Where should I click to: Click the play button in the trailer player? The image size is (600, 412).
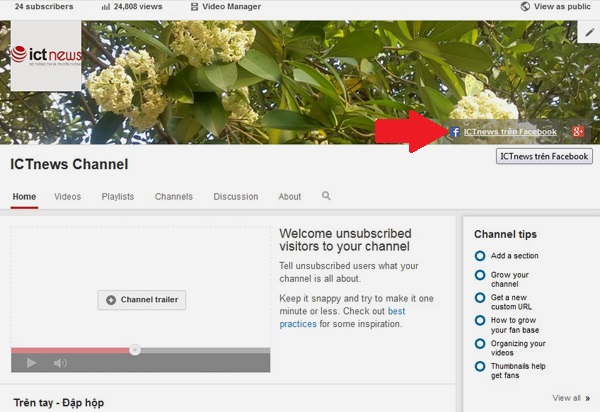[31, 362]
